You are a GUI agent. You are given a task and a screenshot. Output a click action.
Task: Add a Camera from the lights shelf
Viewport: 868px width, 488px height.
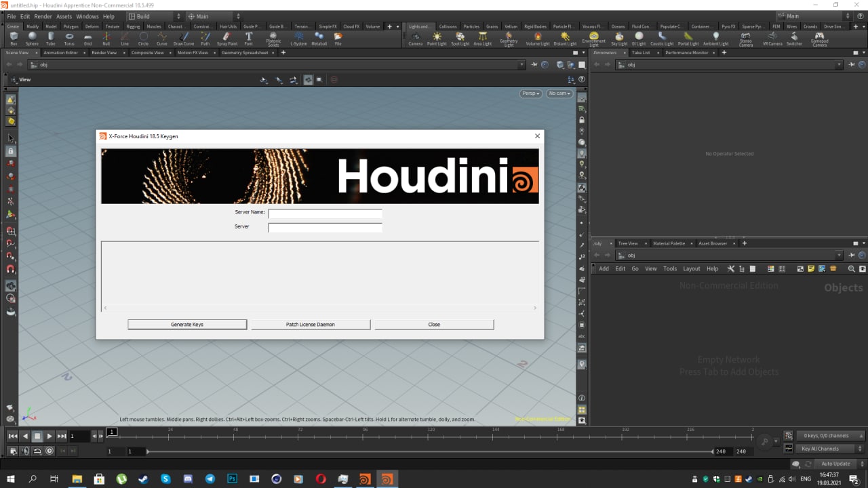coord(415,39)
